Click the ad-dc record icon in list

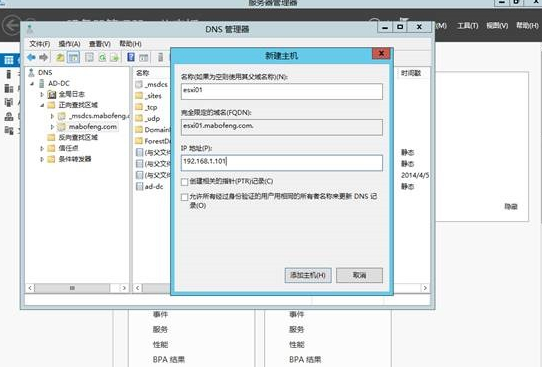[139, 187]
